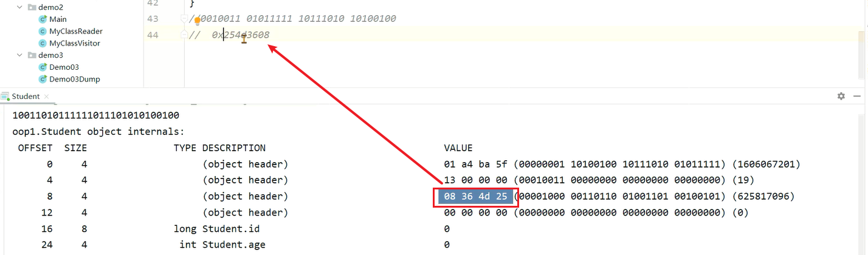Click the demo2 folder icon
The width and height of the screenshot is (868, 255).
point(32,7)
